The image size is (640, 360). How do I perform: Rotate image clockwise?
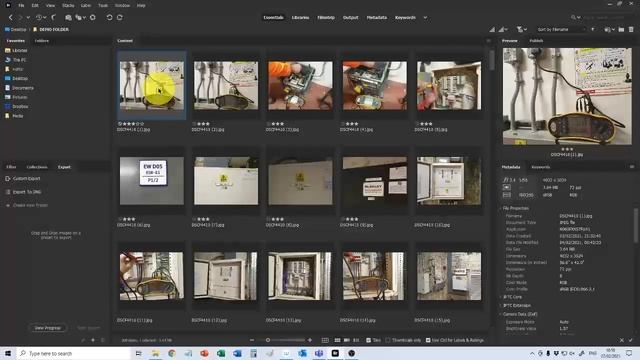click(x=120, y=18)
